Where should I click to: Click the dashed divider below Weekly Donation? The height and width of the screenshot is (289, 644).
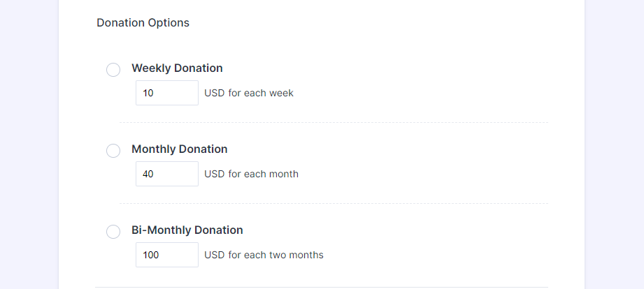[334, 123]
